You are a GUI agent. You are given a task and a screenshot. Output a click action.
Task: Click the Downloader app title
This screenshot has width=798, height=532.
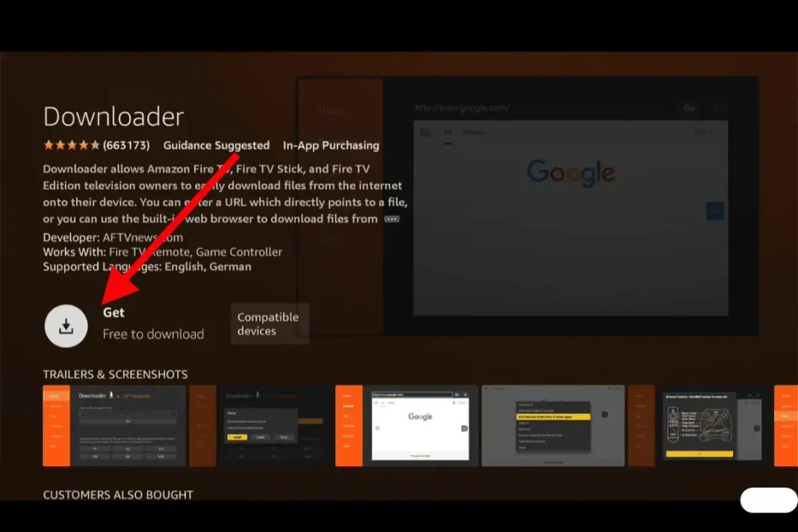tap(113, 117)
